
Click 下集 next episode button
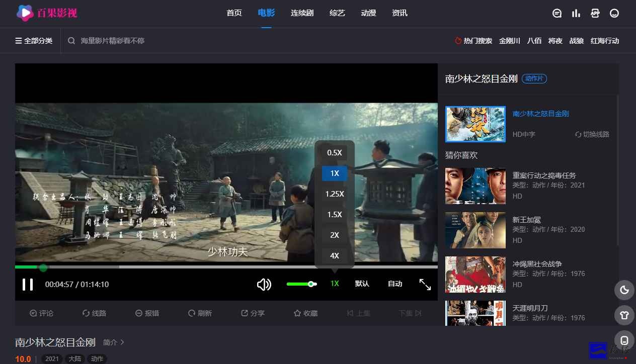tap(410, 313)
